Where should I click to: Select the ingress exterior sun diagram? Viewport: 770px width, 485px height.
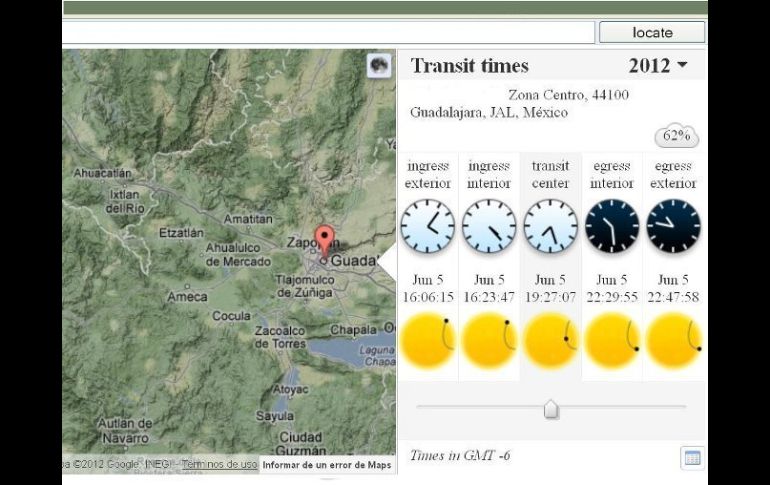point(427,341)
